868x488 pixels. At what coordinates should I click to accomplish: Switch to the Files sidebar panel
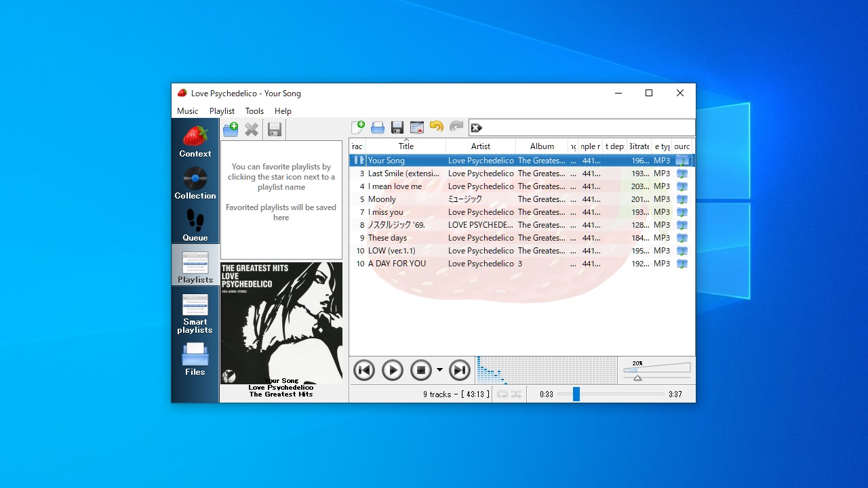[x=195, y=359]
